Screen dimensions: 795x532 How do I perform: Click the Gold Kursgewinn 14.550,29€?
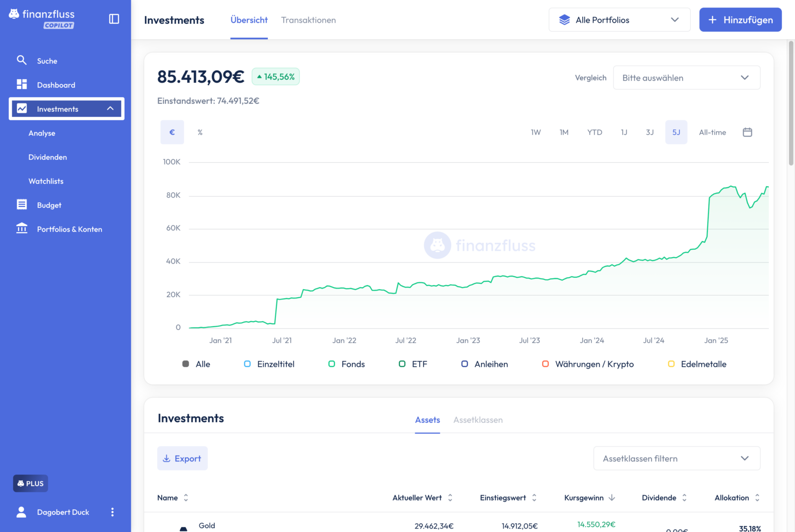point(596,525)
